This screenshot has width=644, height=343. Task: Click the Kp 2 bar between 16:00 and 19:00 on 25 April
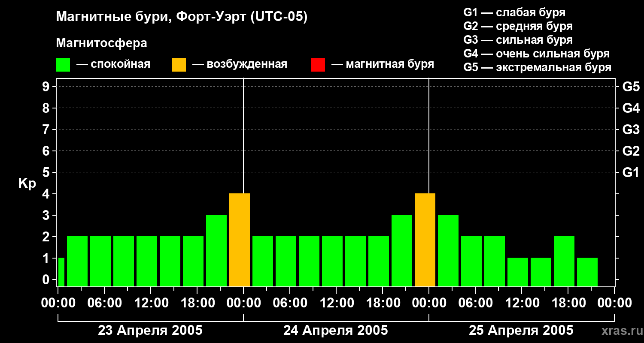(564, 262)
